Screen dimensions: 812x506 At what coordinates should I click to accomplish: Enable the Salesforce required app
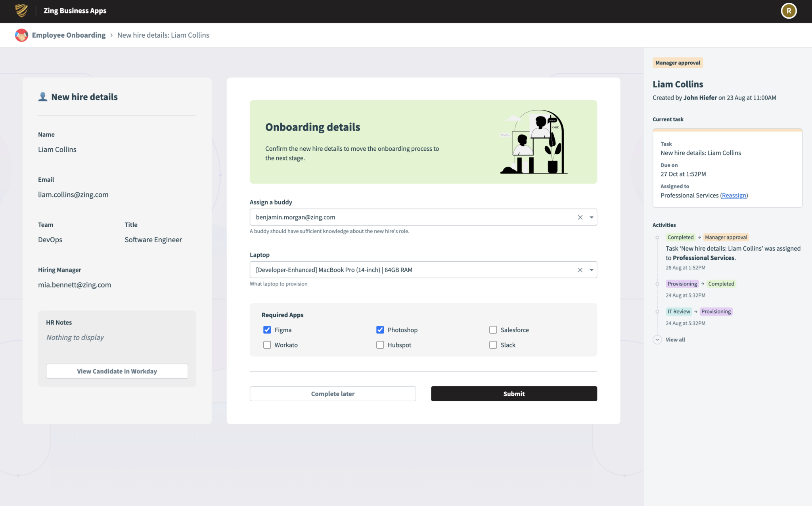pos(493,330)
